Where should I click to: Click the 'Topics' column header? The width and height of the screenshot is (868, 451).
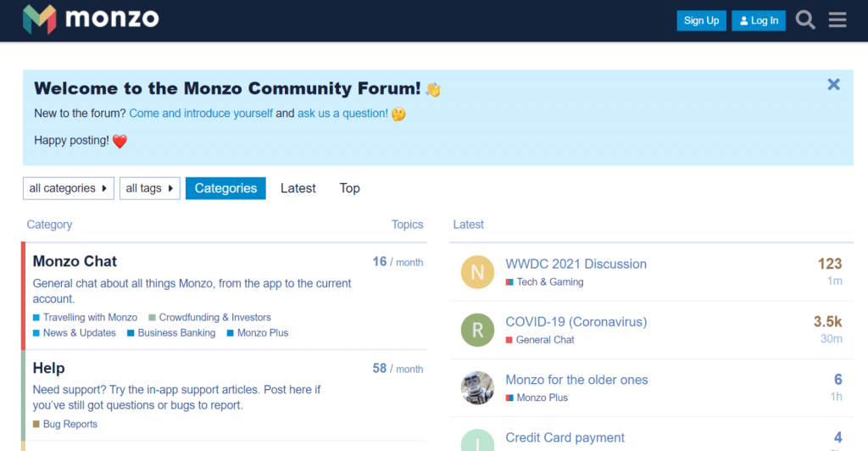407,225
